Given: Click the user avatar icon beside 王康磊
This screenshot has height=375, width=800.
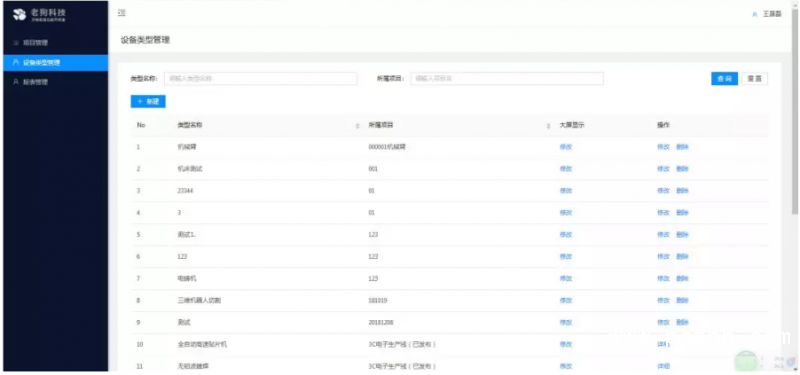Looking at the screenshot, I should (755, 14).
